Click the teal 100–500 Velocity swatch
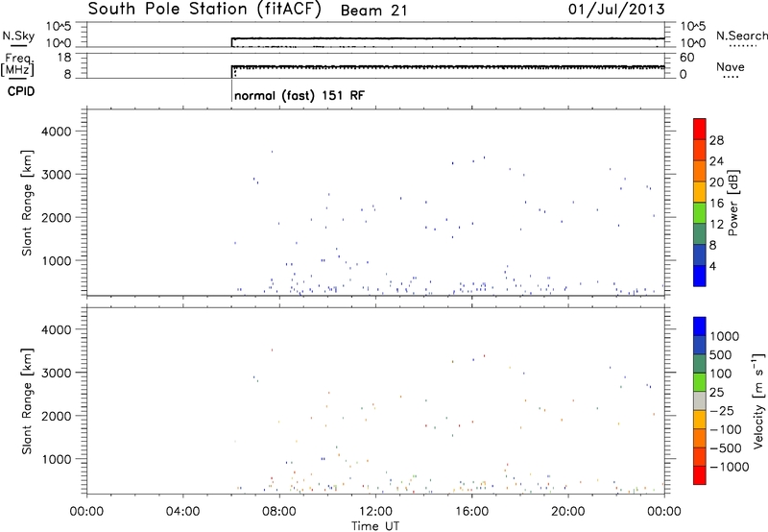Viewport: 768px width, 532px height. tap(700, 364)
